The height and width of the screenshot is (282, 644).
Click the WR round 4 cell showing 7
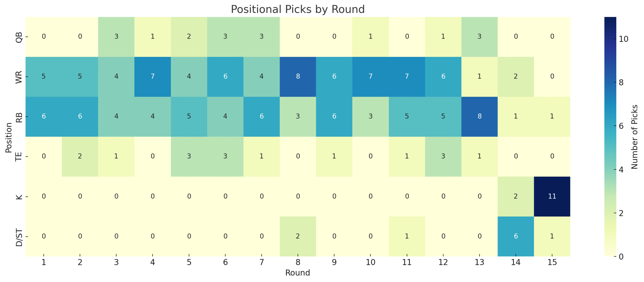tap(152, 77)
